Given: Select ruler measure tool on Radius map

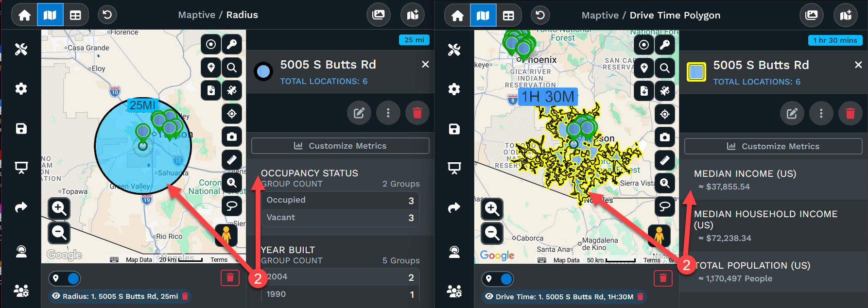Looking at the screenshot, I should [232, 159].
